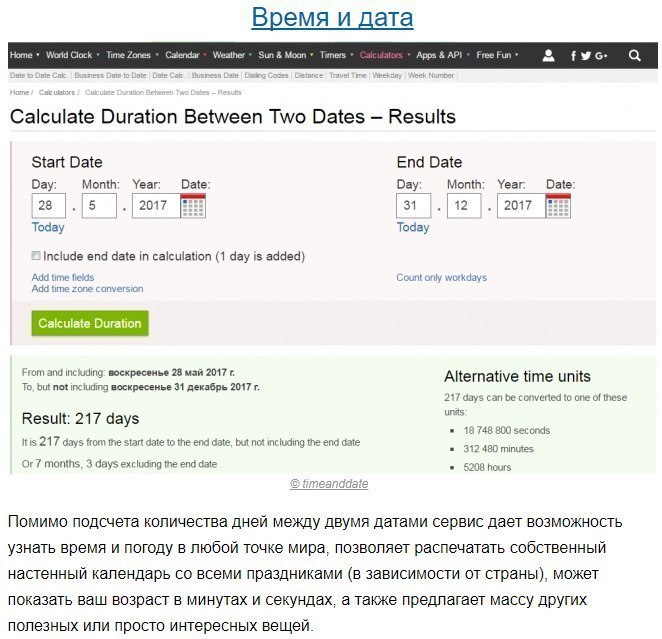Expand the Sun & Moon menu
Screen dimensions: 662x639
click(x=282, y=55)
